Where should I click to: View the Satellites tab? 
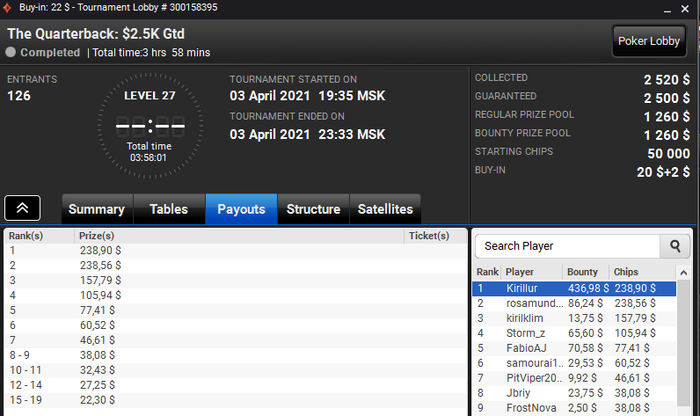385,209
